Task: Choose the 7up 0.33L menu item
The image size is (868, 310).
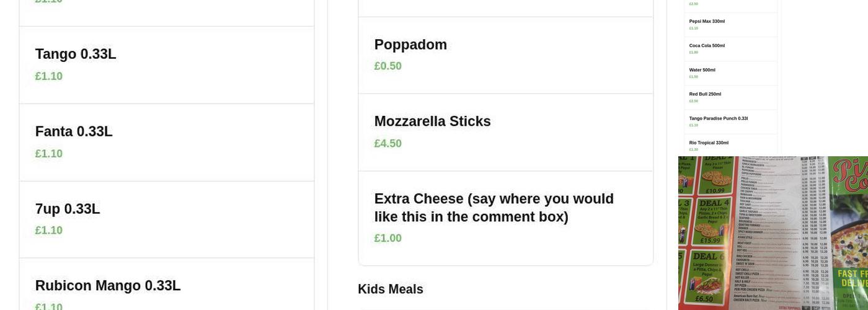Action: point(166,219)
